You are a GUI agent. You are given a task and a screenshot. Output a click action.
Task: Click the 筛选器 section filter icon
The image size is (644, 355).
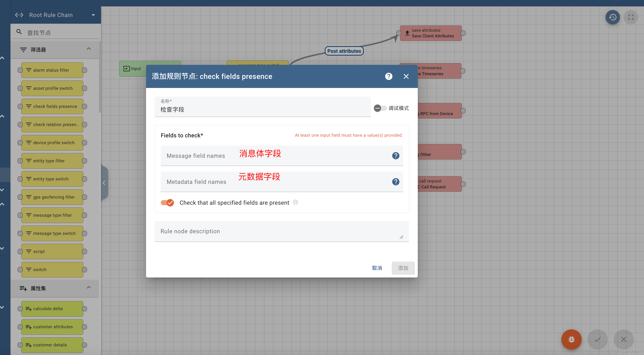(23, 50)
